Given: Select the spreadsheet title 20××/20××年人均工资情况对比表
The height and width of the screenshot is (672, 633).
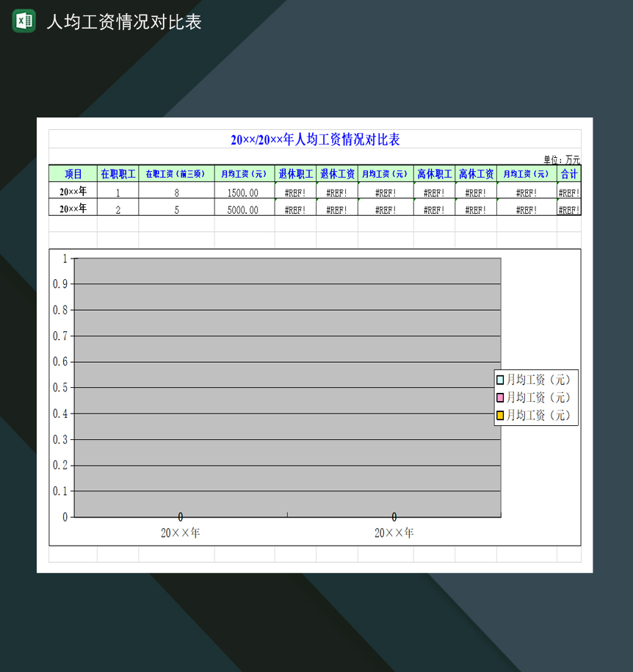Looking at the screenshot, I should point(316,140).
